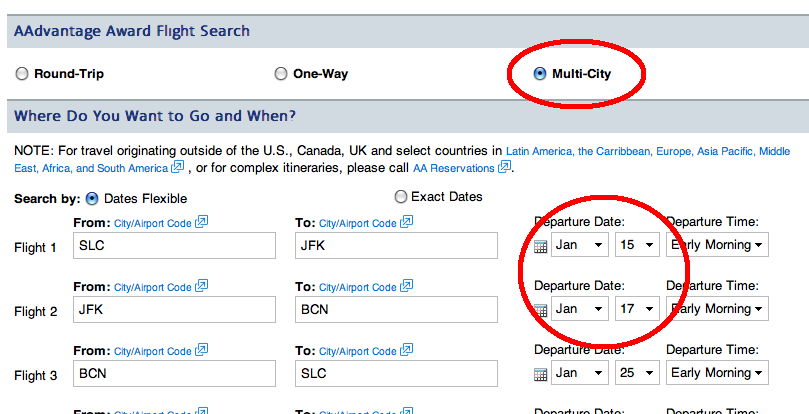Image resolution: width=809 pixels, height=414 pixels.
Task: Click the external-link icon next to AA Reservations
Action: pyautogui.click(x=504, y=167)
